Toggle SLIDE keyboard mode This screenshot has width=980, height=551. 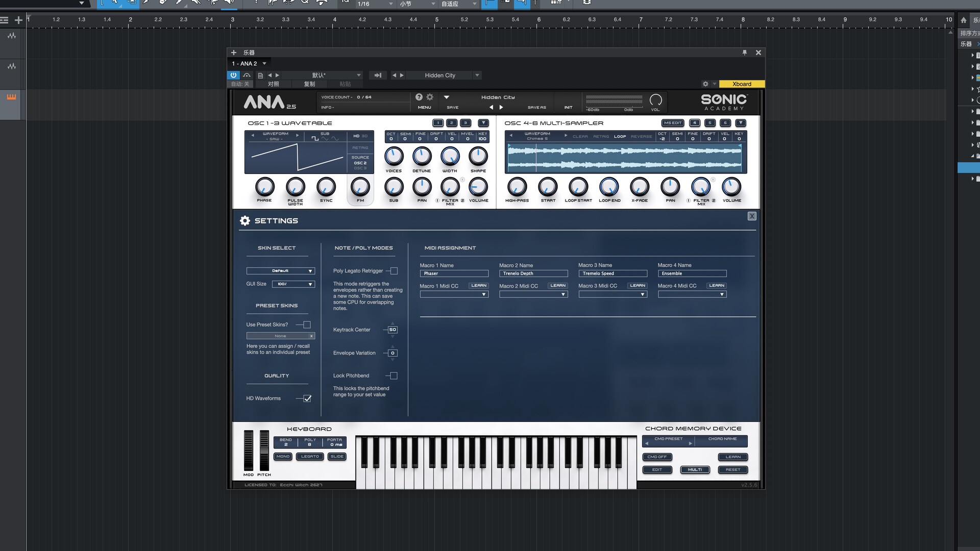click(337, 457)
